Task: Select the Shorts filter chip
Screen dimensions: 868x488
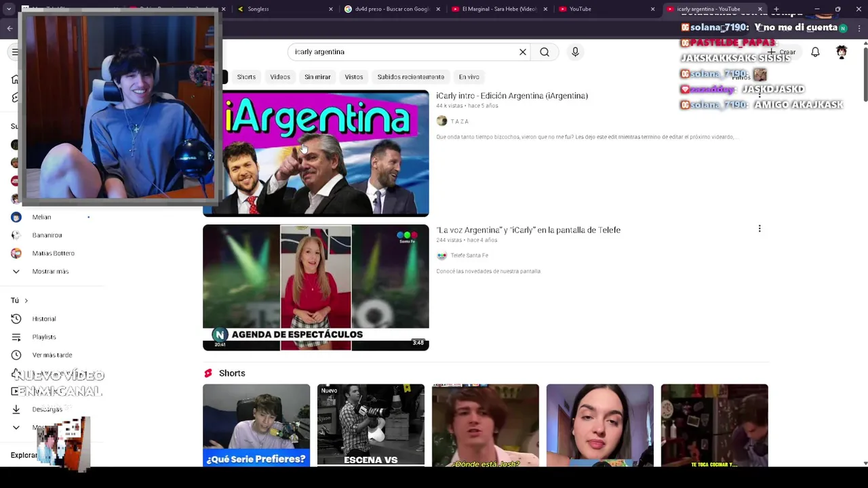Action: (246, 77)
